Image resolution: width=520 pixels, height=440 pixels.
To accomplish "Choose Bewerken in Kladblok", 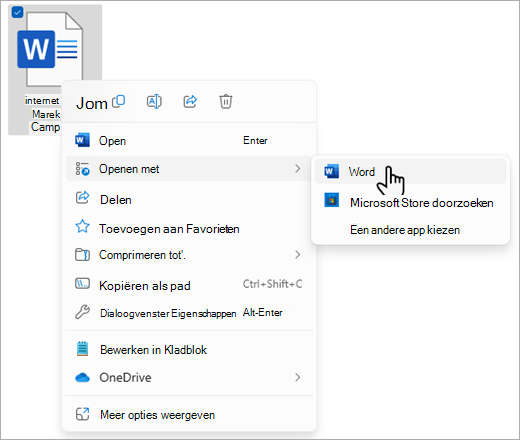I will coord(189,350).
